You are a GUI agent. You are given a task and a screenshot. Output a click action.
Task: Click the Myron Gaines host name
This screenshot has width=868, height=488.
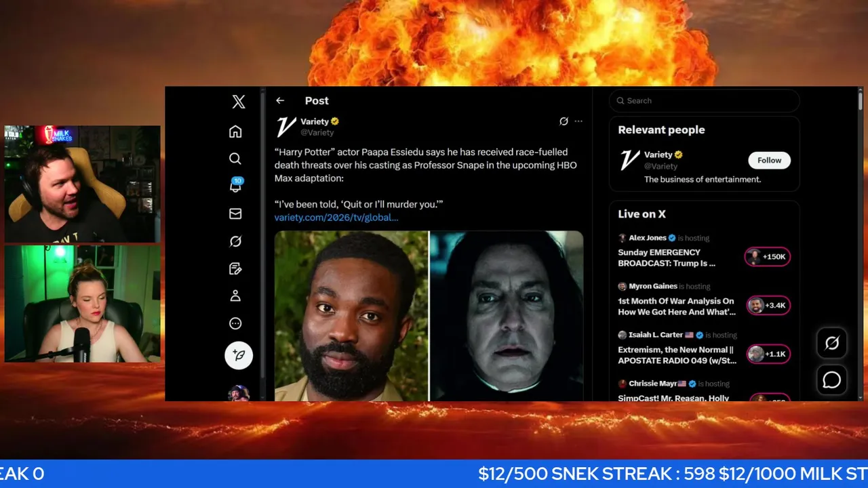click(x=653, y=287)
